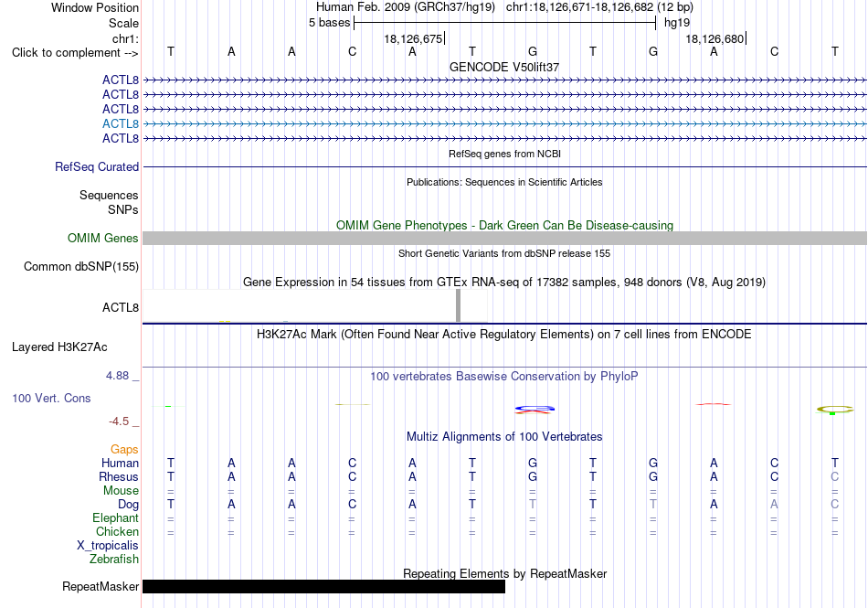Select the Zebrafish alignment row label
868x608 pixels.
tap(113, 560)
